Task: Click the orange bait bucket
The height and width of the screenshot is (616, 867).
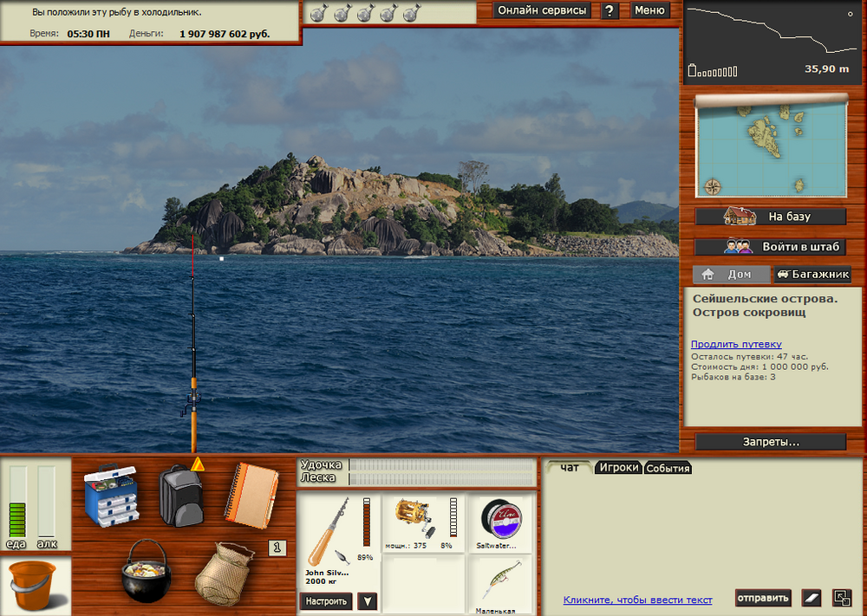Action: [x=33, y=585]
